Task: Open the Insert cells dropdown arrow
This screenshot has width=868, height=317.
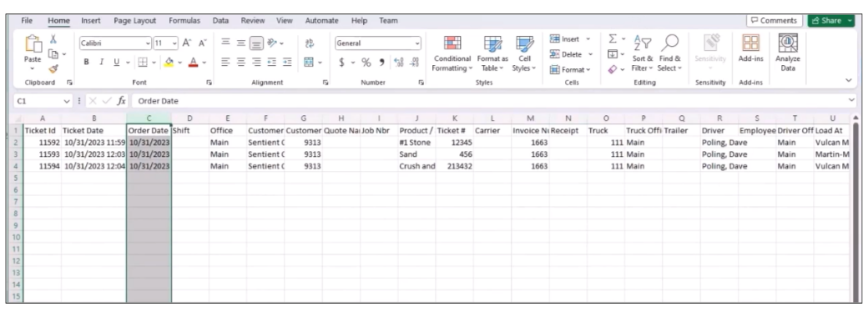Action: pyautogui.click(x=588, y=39)
